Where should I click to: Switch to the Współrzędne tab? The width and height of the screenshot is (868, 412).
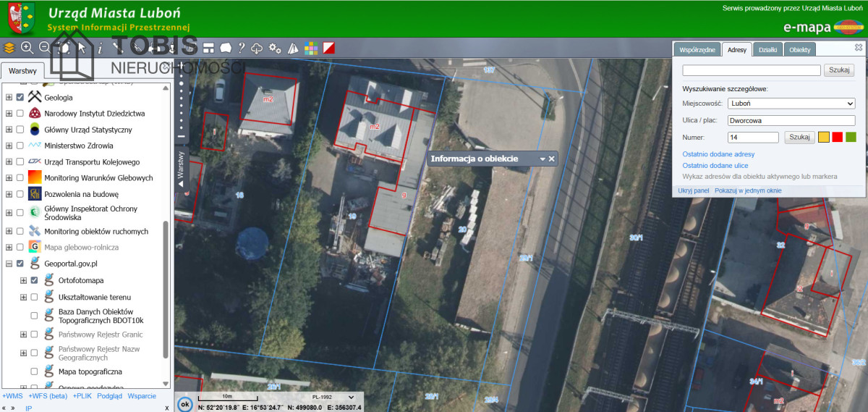tap(697, 50)
